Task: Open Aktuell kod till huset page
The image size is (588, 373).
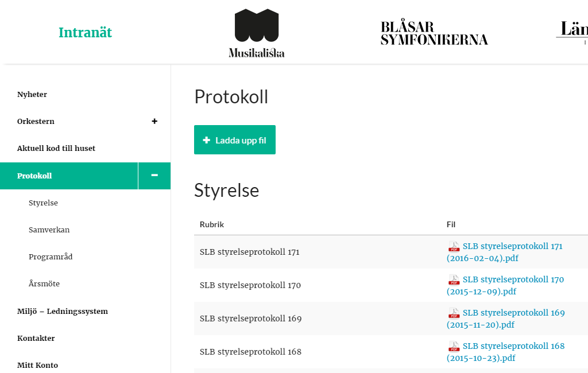Action: (56, 149)
